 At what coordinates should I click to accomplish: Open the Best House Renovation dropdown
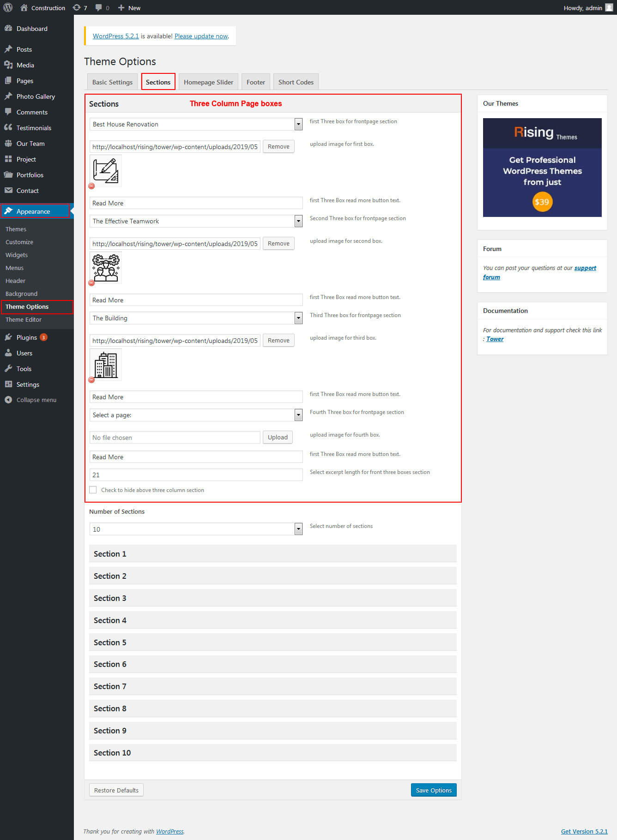[x=298, y=124]
